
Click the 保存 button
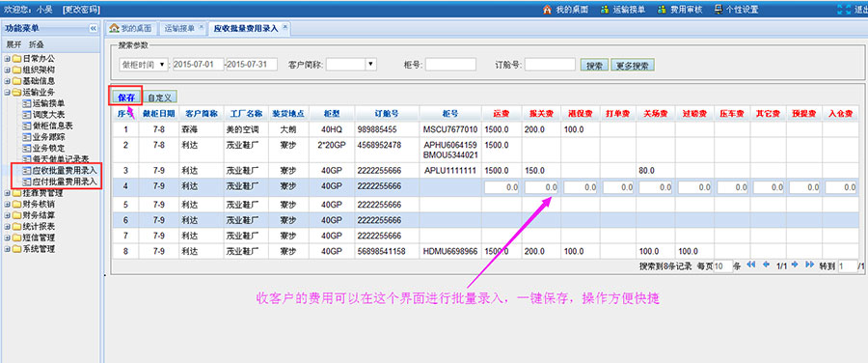(126, 98)
